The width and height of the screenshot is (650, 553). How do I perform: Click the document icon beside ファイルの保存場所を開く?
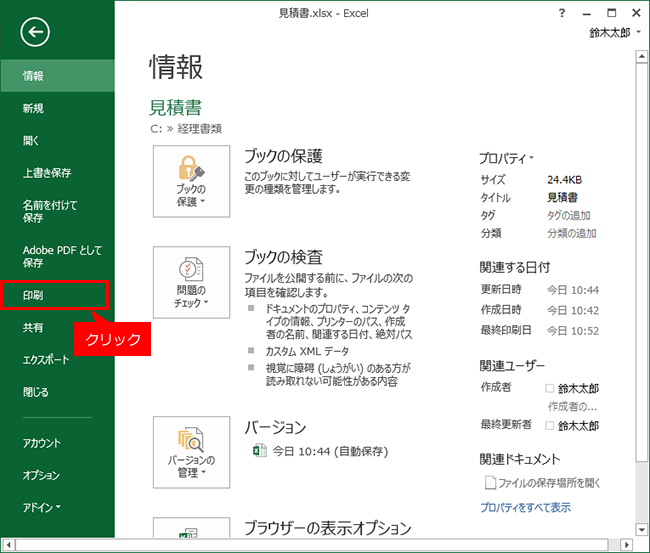tap(490, 483)
